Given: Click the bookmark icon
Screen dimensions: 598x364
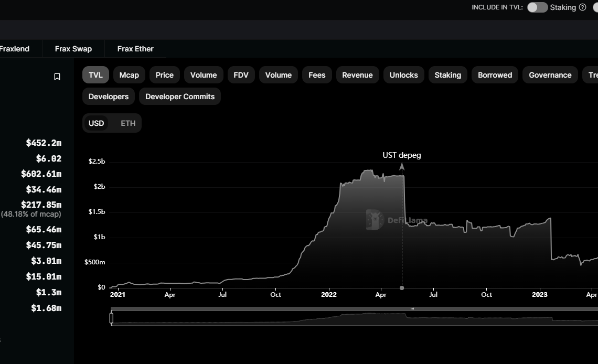Looking at the screenshot, I should (x=57, y=77).
